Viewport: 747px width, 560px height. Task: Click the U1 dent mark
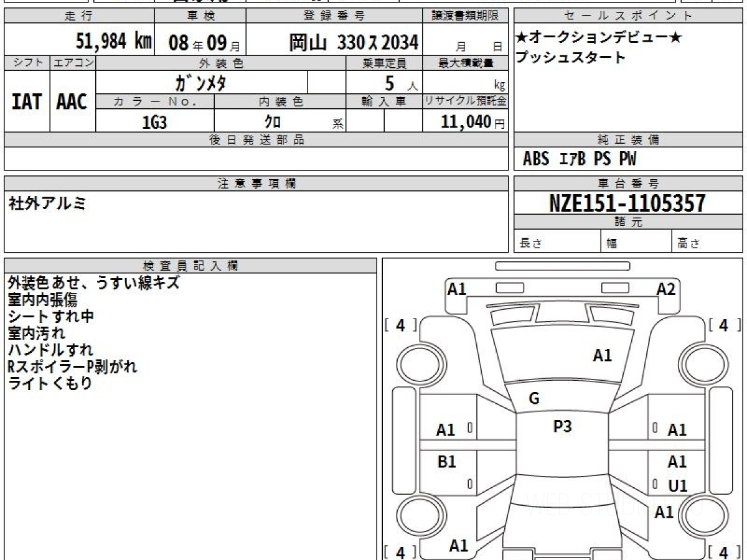(x=678, y=487)
